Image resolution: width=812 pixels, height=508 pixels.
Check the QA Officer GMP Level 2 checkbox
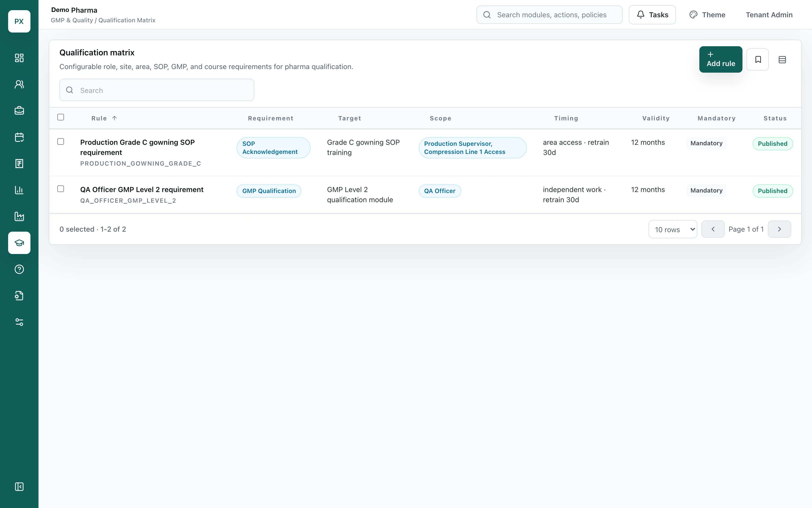click(x=61, y=189)
